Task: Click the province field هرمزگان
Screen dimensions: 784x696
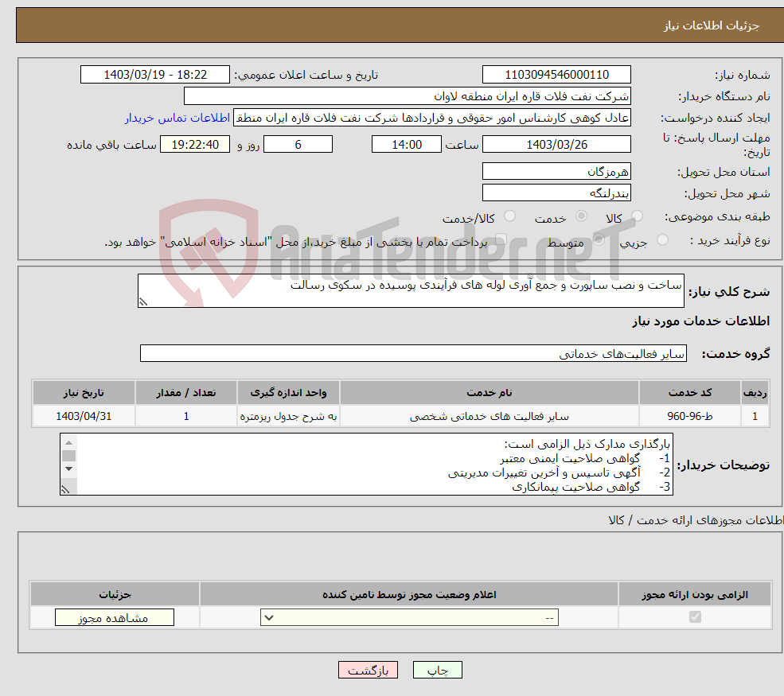Action: tap(556, 171)
